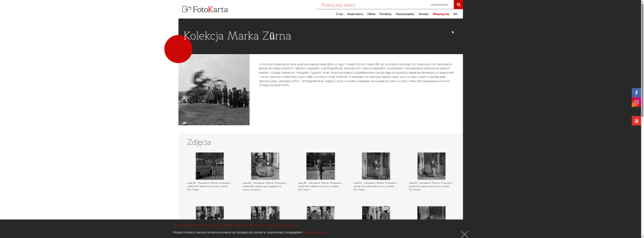The height and width of the screenshot is (238, 644).
Task: Click the large red circle decoration
Action: tap(178, 49)
